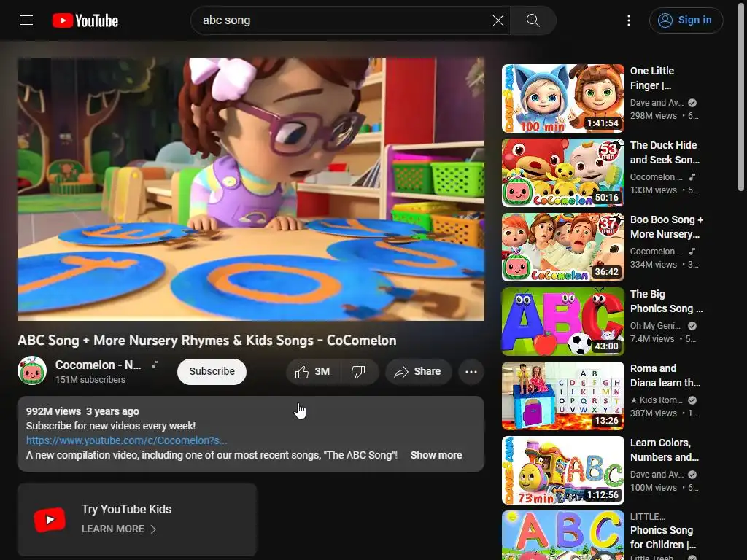Share the ABC Song video
Screen dimensions: 747x560
point(418,371)
